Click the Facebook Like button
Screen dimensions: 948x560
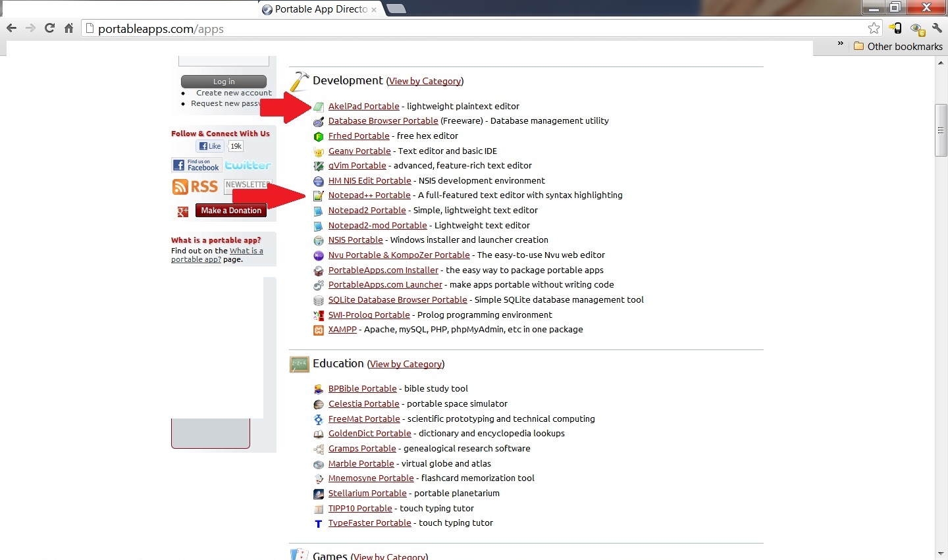click(x=210, y=146)
